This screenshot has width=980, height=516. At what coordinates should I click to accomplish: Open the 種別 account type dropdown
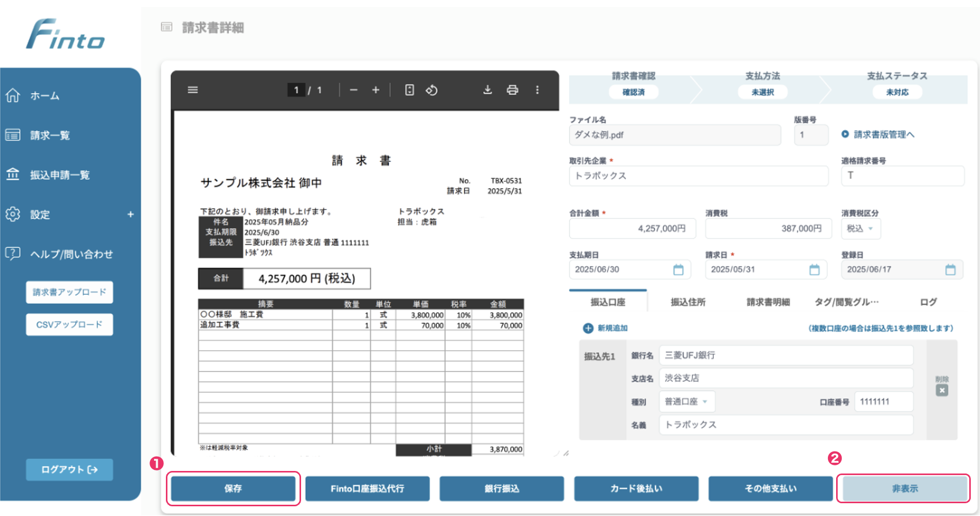(686, 402)
